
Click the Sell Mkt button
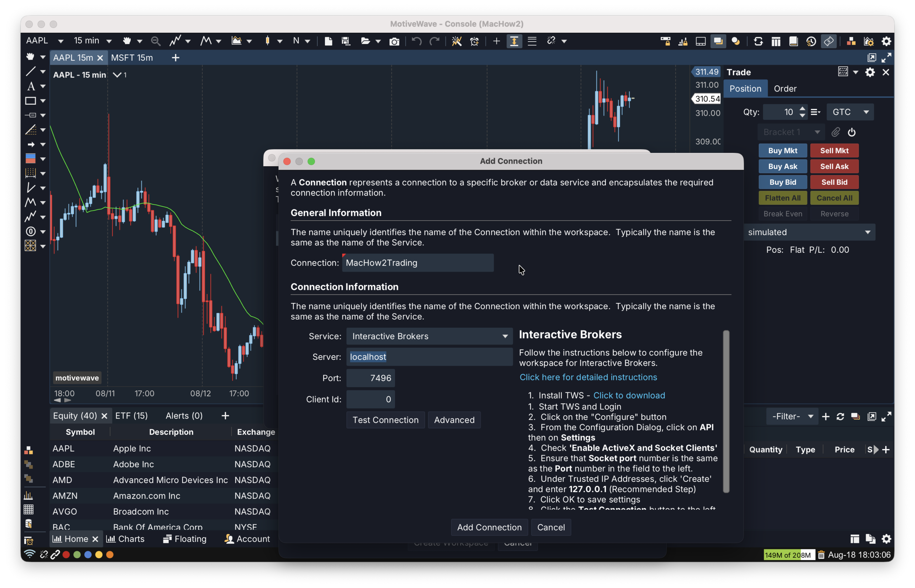[834, 150]
